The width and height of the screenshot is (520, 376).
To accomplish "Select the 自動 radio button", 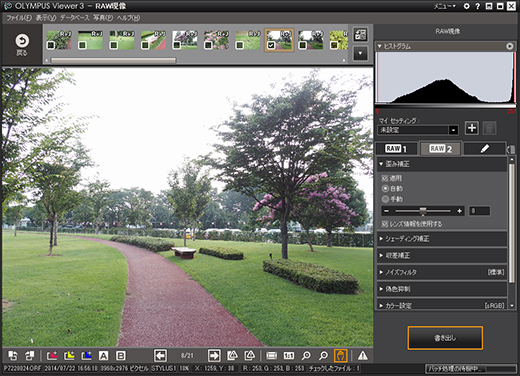I will coord(385,189).
